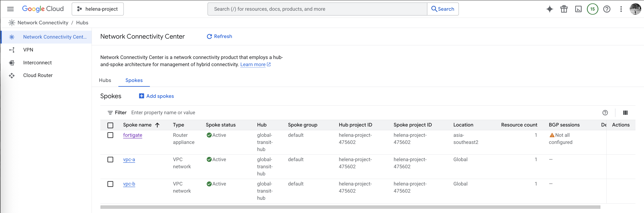Click the horizontal scrollbar under the table
The height and width of the screenshot is (213, 644).
coord(350,207)
